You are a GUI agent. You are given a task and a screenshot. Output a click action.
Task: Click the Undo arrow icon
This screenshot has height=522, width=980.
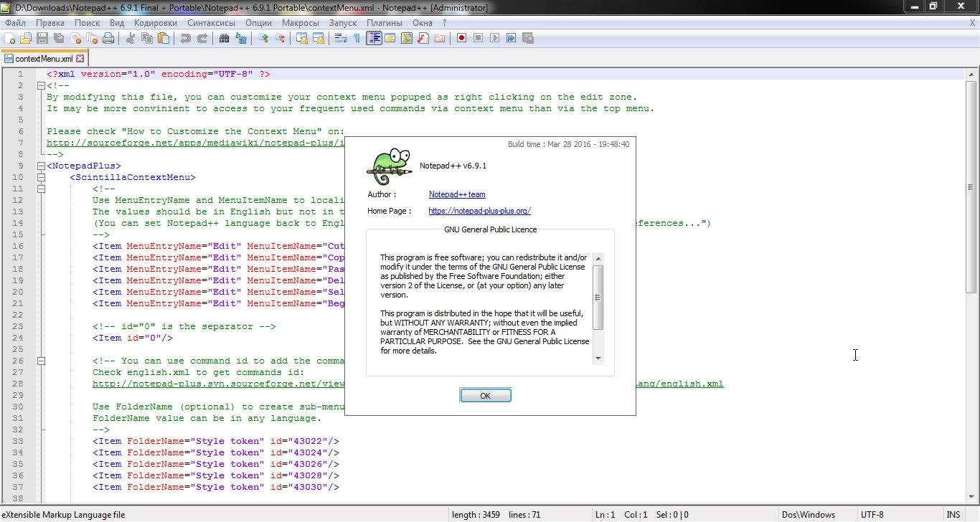(185, 38)
